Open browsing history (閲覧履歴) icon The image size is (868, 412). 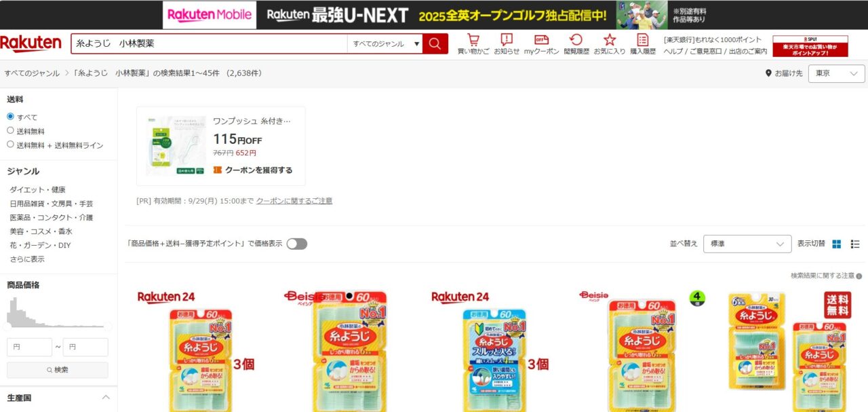pos(576,44)
